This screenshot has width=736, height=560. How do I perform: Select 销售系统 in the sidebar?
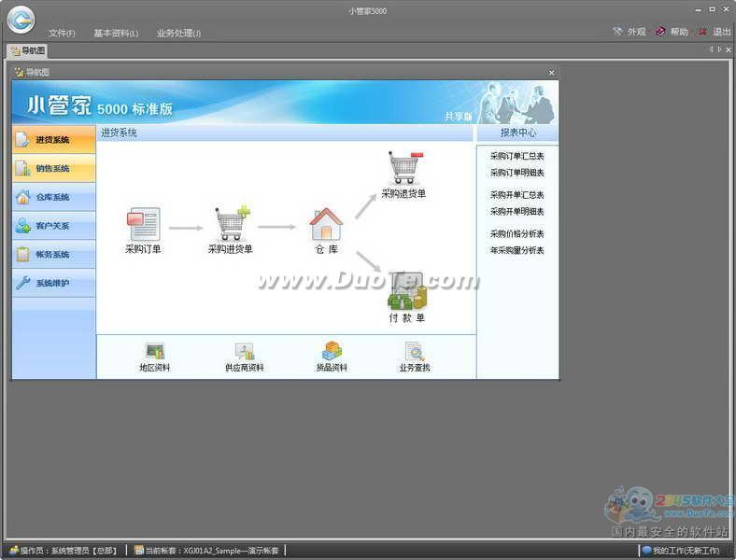pyautogui.click(x=54, y=168)
